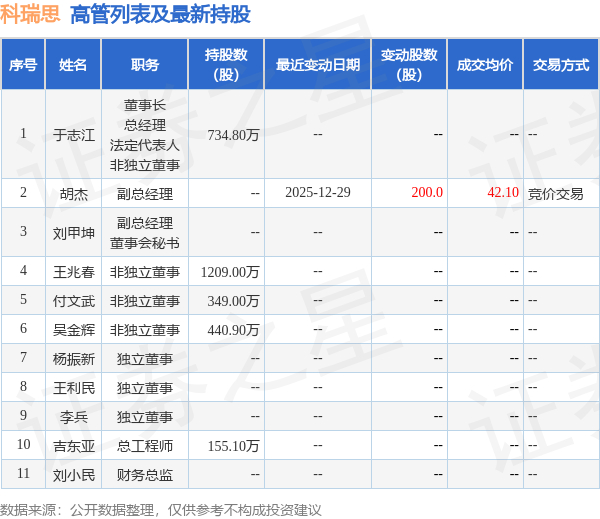
Task: Click the name 付文武
Action: 74,301
